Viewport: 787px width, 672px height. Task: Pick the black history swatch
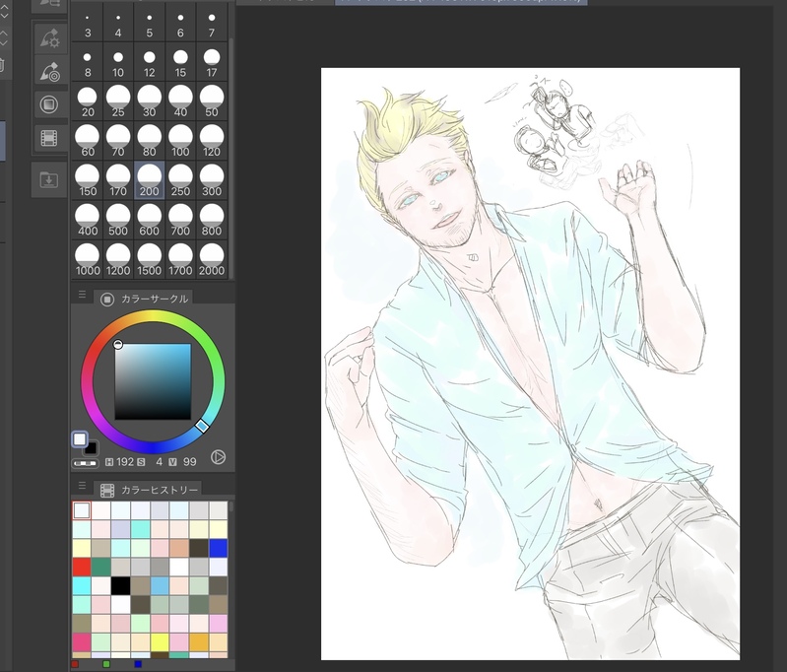(x=120, y=585)
